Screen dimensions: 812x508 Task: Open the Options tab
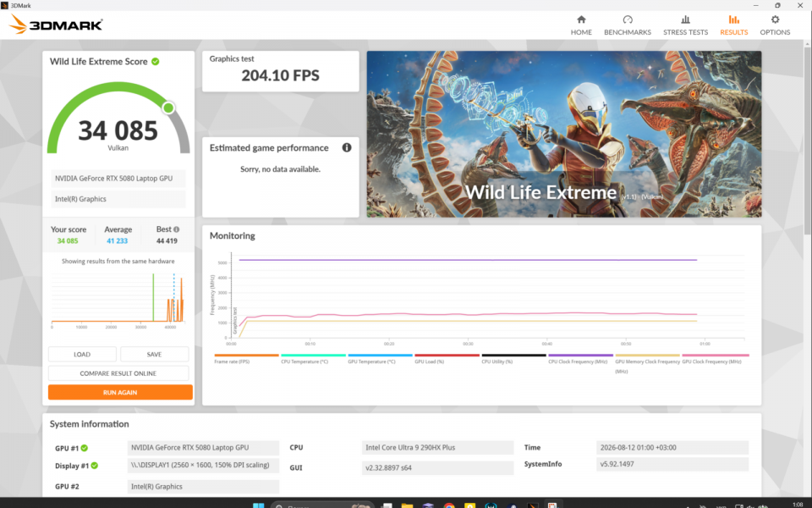(775, 25)
